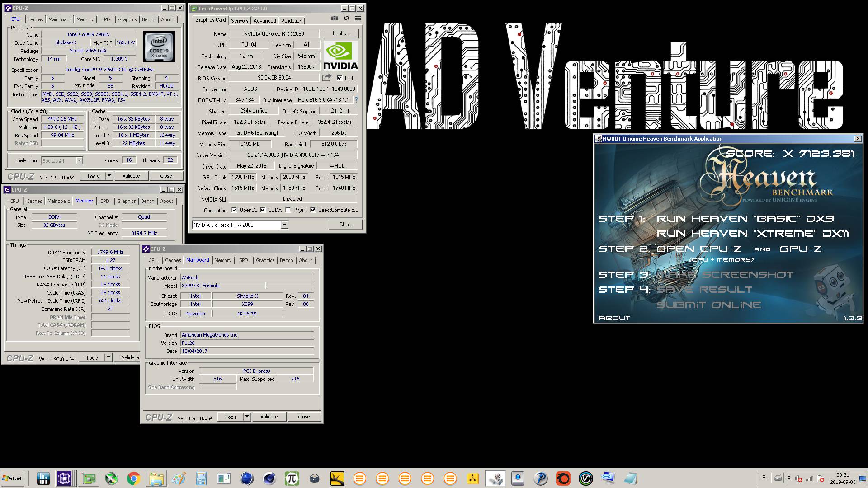Click the NVIDIA logo in GPU-Z
Viewport: 868px width, 488px height.
coord(341,56)
